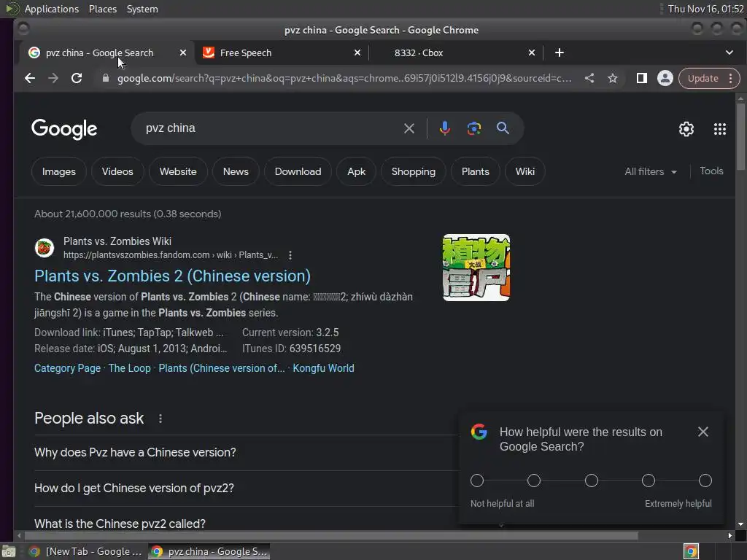
Task: Select the Not helpful at all rating
Action: pyautogui.click(x=477, y=481)
